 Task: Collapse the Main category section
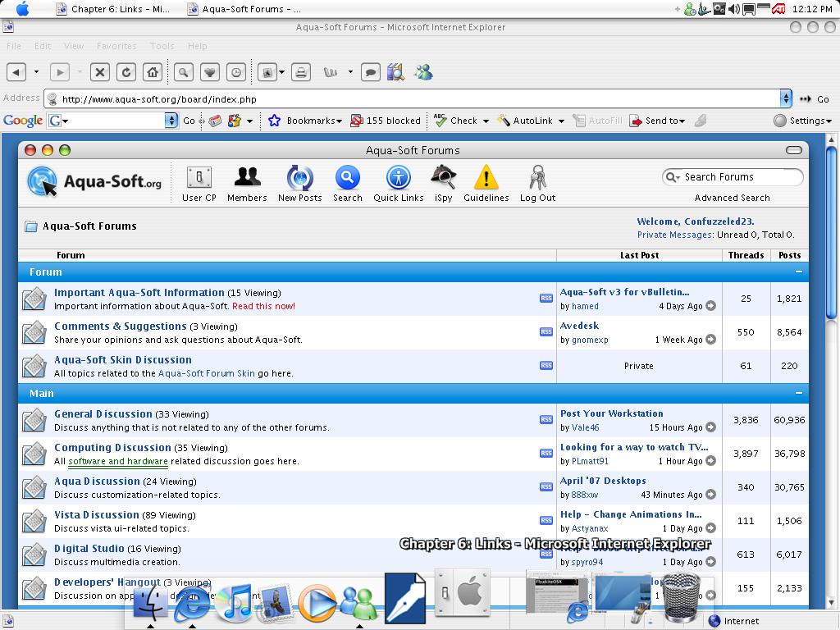798,393
